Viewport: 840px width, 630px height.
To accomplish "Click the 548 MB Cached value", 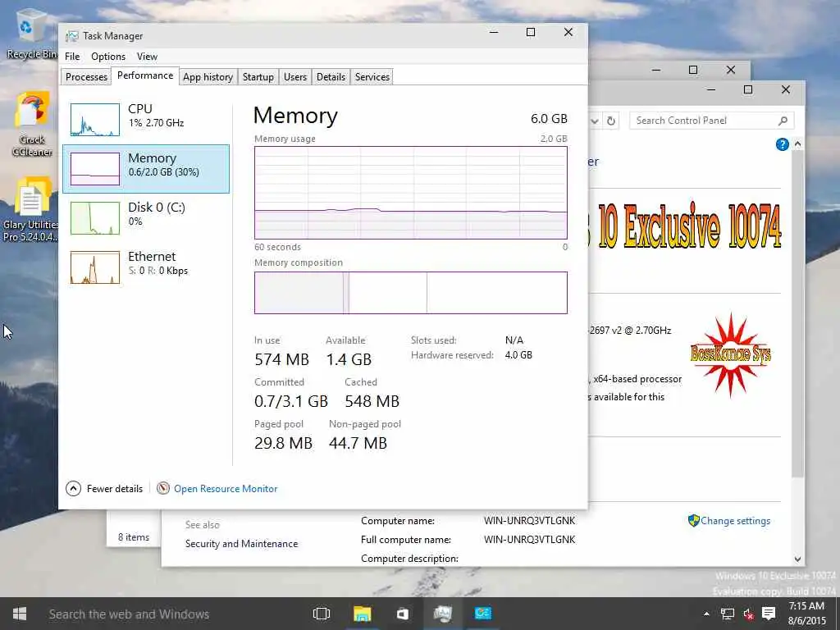I will tap(372, 401).
